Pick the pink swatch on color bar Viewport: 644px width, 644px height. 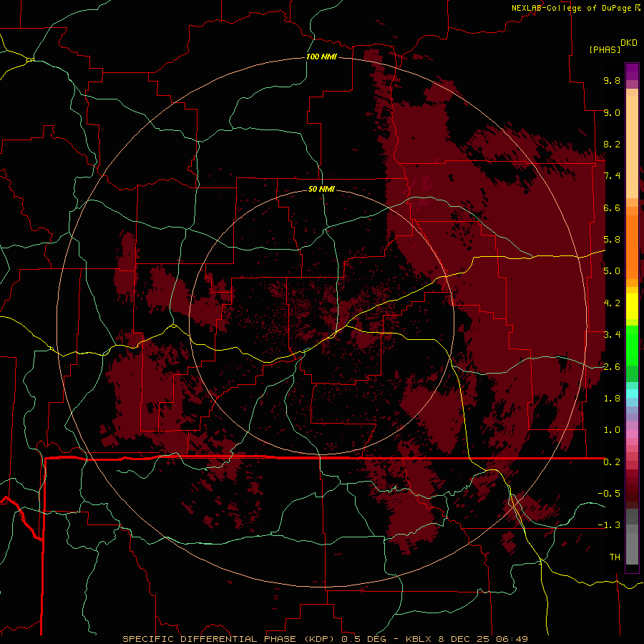pos(632,434)
